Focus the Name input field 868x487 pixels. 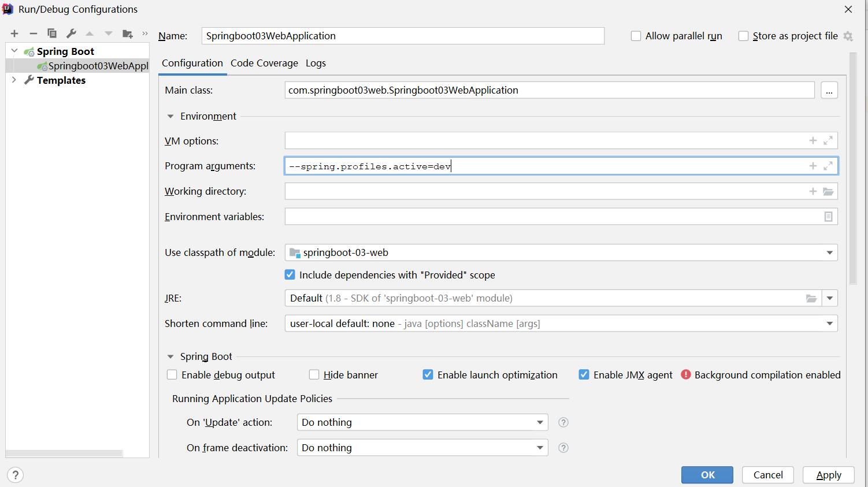[403, 36]
